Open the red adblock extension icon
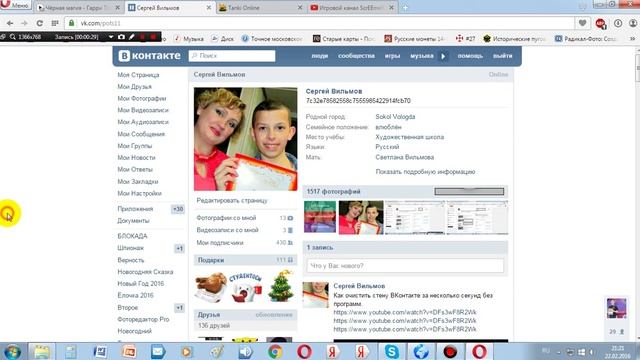640x360 pixels. (600, 24)
